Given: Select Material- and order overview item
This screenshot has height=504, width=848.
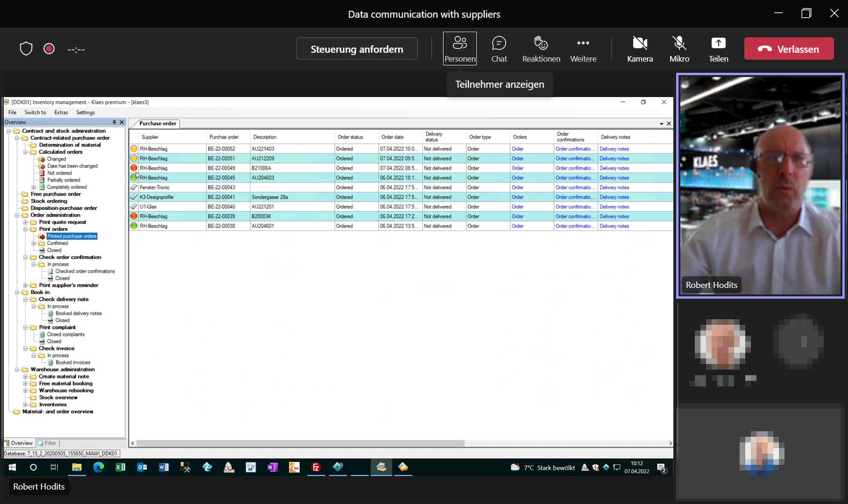Looking at the screenshot, I should click(x=58, y=412).
